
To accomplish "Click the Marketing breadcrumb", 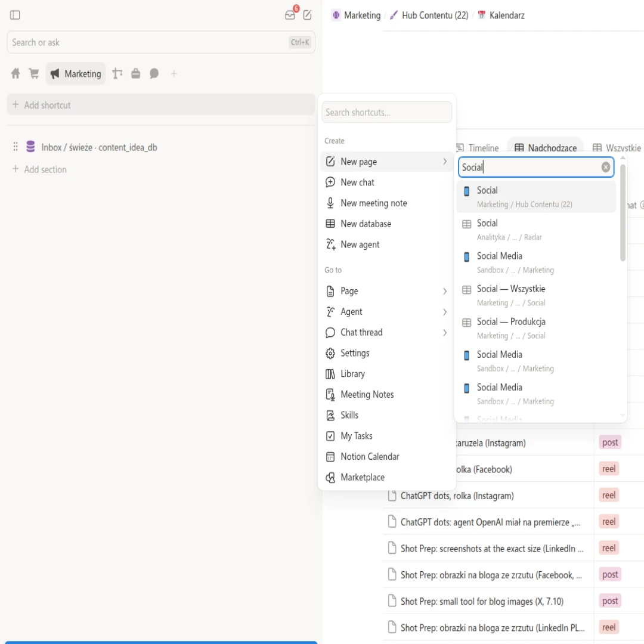I will [x=356, y=15].
